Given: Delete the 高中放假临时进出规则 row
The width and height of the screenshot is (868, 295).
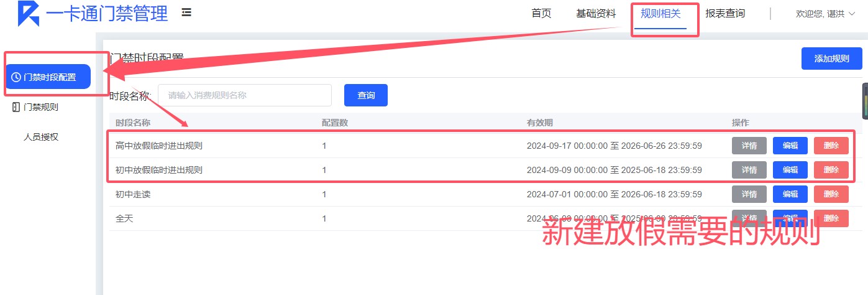Looking at the screenshot, I should click(x=831, y=146).
